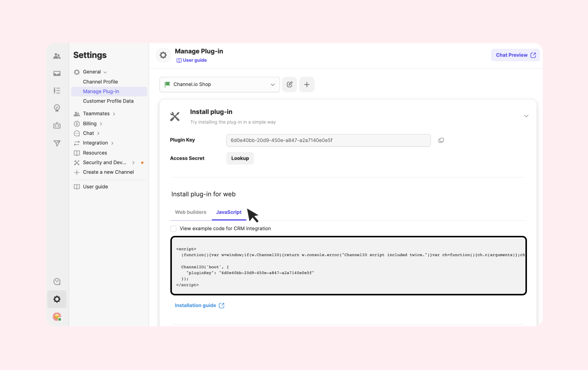
Task: Click the smiley chat bubble icon in left rail
Action: [x=57, y=281]
